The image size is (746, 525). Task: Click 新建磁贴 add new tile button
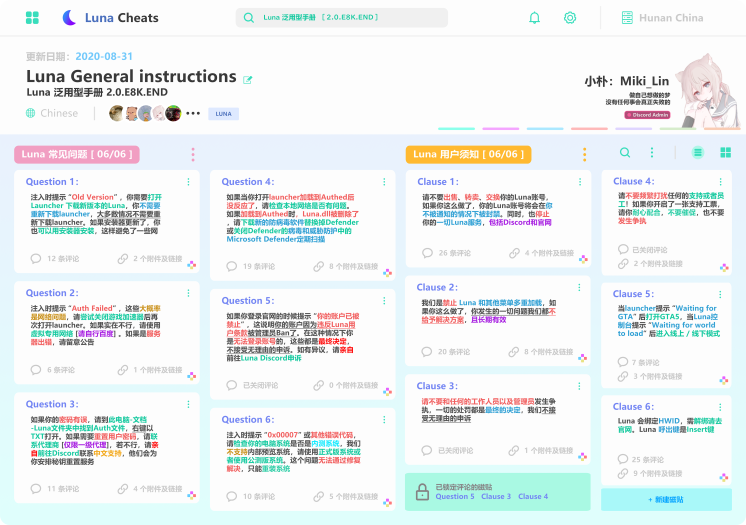click(x=666, y=499)
